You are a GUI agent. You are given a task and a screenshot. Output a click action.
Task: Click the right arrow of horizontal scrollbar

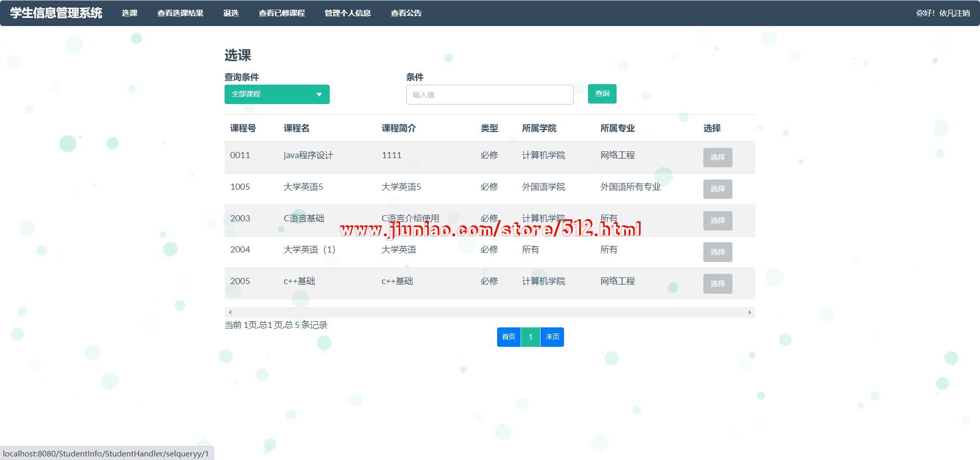749,312
